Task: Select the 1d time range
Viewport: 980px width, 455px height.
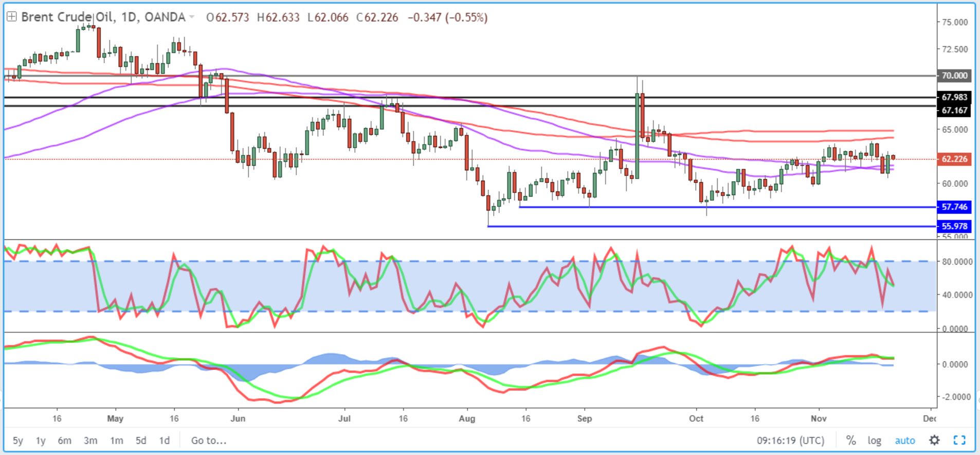Action: (x=165, y=441)
